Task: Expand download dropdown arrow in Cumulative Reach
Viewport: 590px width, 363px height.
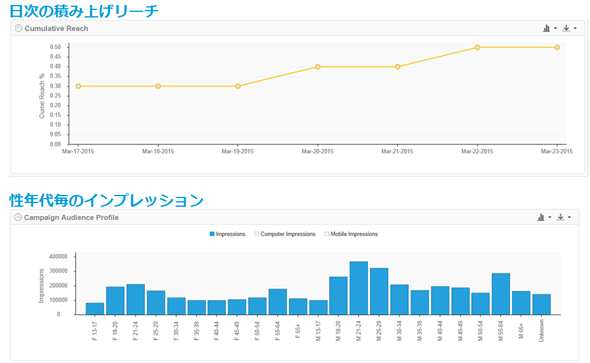Action: [x=575, y=28]
